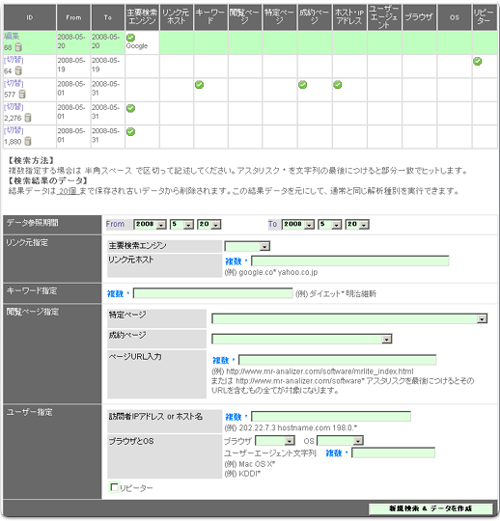This screenshot has width=500, height=521.
Task: Expand the 特定ページ dropdown list
Action: coord(349,319)
